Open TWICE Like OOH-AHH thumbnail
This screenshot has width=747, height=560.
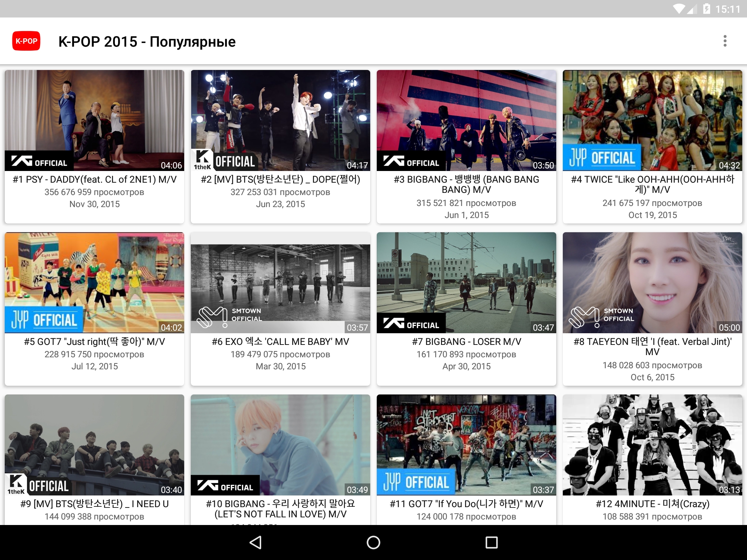[653, 120]
